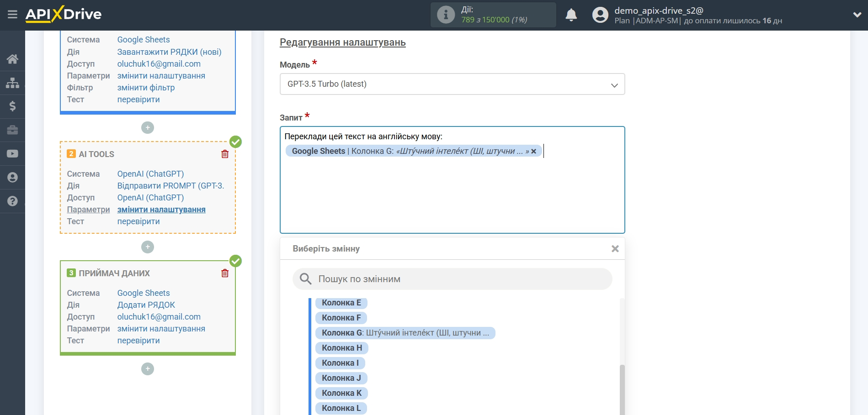Expand the account dropdown chevron

[x=857, y=15]
